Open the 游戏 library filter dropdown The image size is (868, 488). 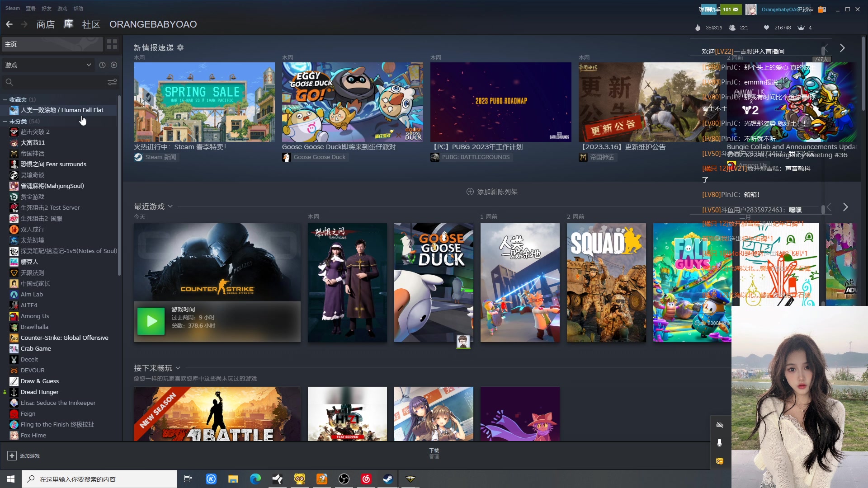click(48, 65)
